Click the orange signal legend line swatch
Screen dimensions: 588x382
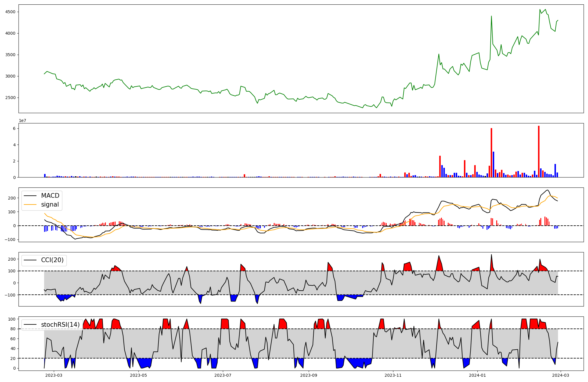30,205
